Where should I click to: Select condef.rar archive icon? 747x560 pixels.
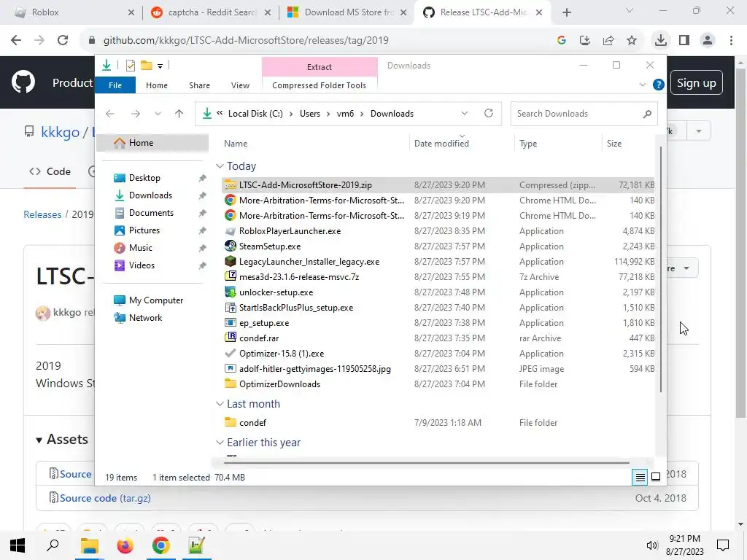point(230,338)
